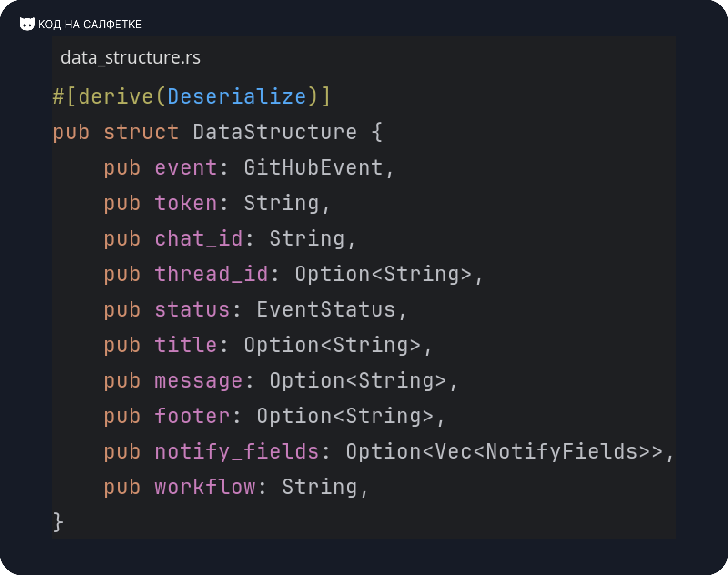Click the title field name
The image size is (728, 575).
186,345
